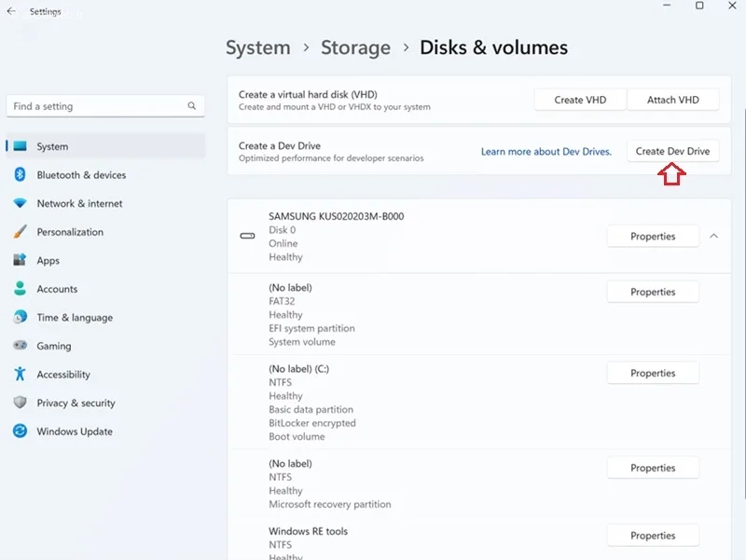Open Properties for FAT32 EFI partition

click(x=653, y=292)
